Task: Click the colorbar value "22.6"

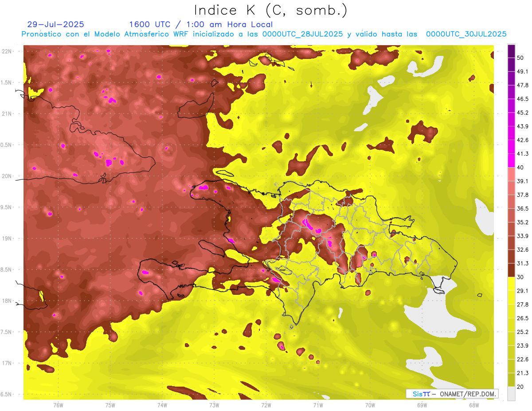Action: tap(523, 360)
